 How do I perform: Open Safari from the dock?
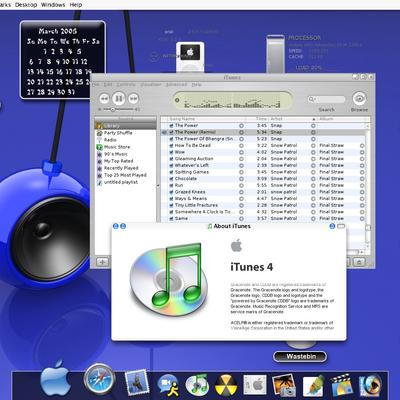100,379
